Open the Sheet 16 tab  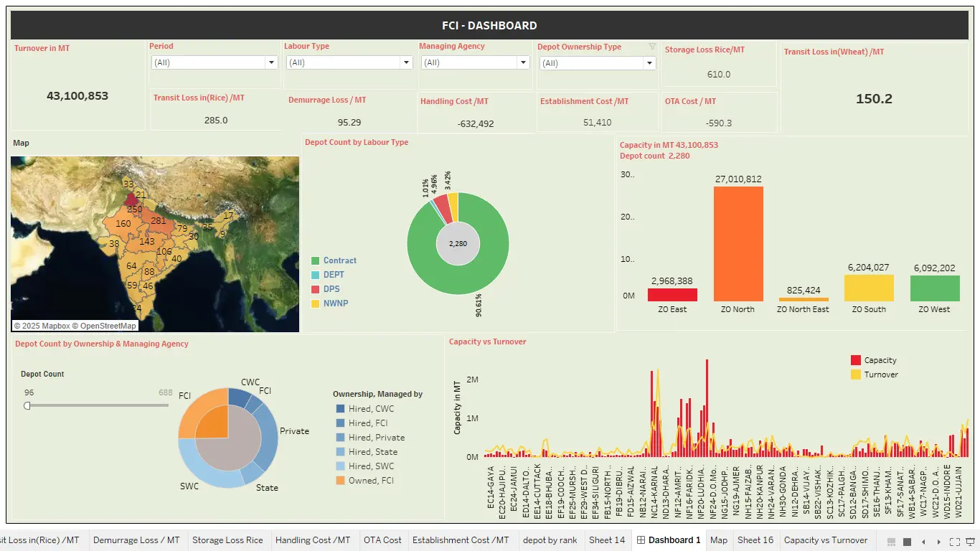(x=755, y=540)
